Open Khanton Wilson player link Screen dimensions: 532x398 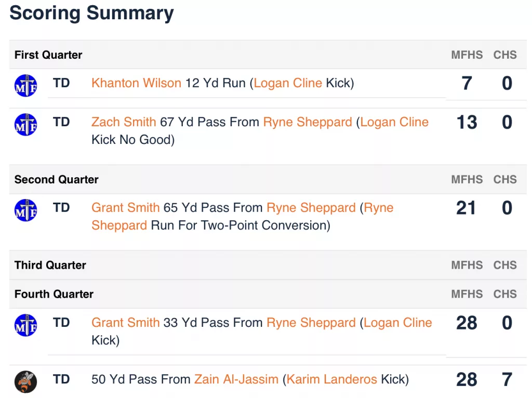tap(137, 83)
